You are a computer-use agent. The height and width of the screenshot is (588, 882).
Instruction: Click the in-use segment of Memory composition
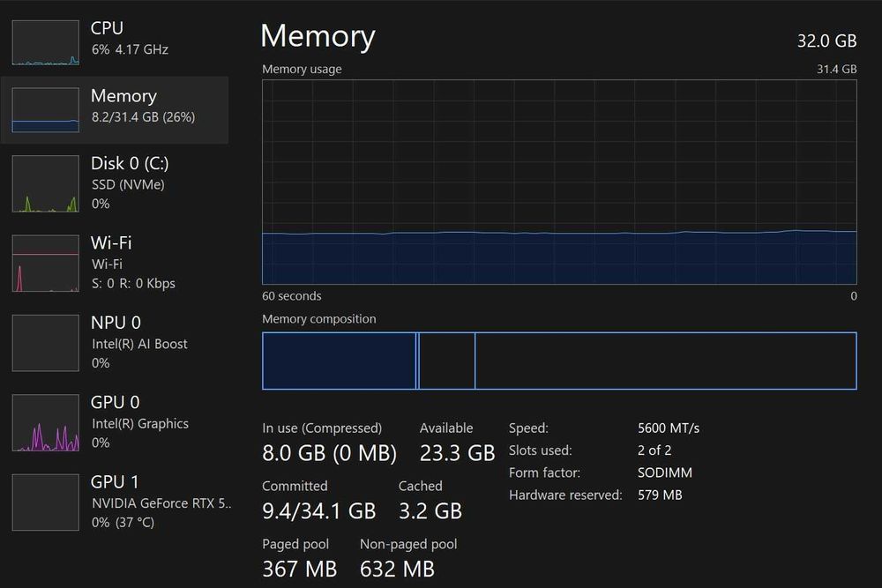coord(339,361)
